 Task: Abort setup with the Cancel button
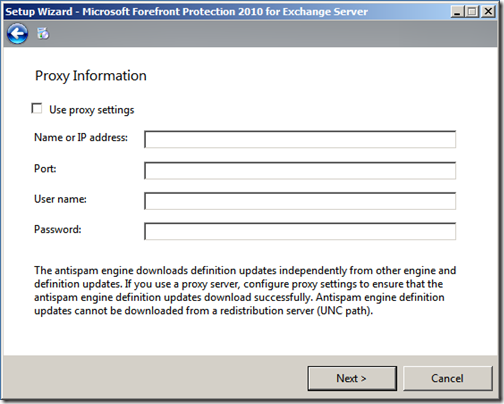pyautogui.click(x=448, y=378)
